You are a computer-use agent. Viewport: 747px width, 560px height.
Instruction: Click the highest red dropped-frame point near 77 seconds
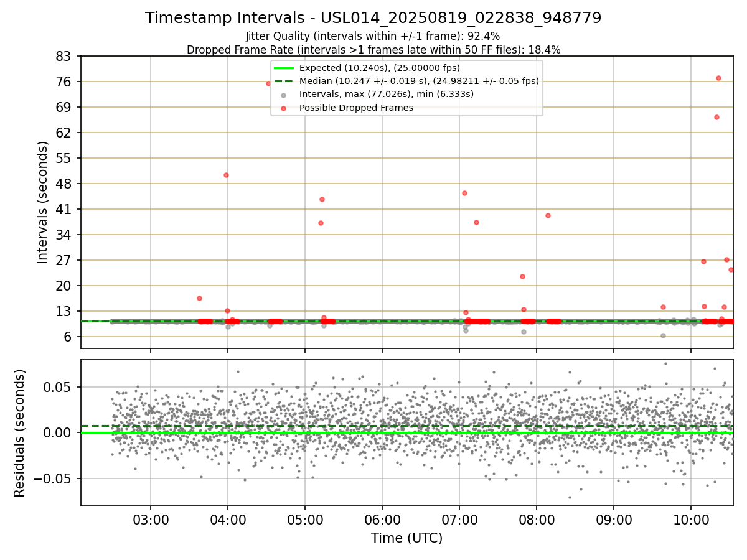point(718,78)
